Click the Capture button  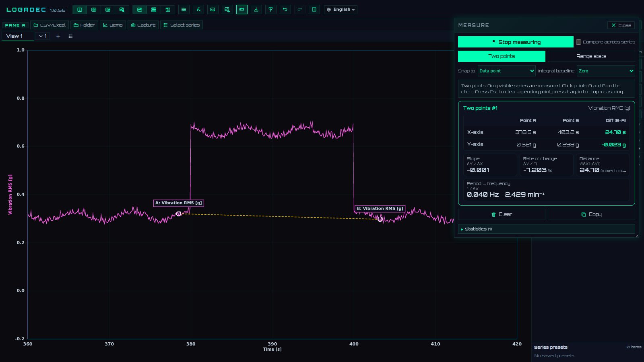click(x=143, y=25)
